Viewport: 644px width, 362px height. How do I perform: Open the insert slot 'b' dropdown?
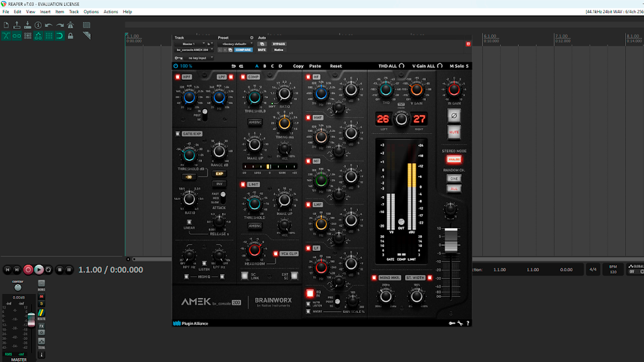pos(210,44)
